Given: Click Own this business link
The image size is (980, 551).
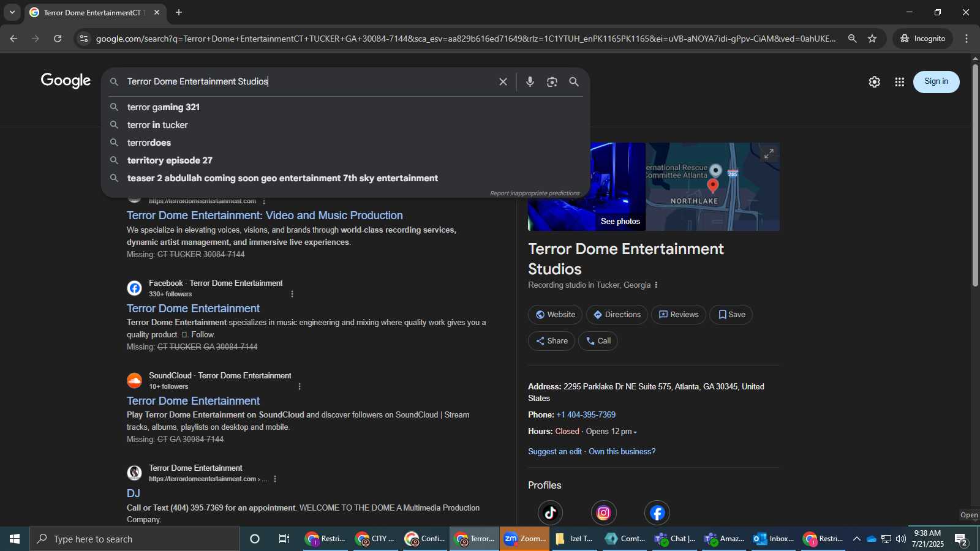Looking at the screenshot, I should tap(622, 452).
